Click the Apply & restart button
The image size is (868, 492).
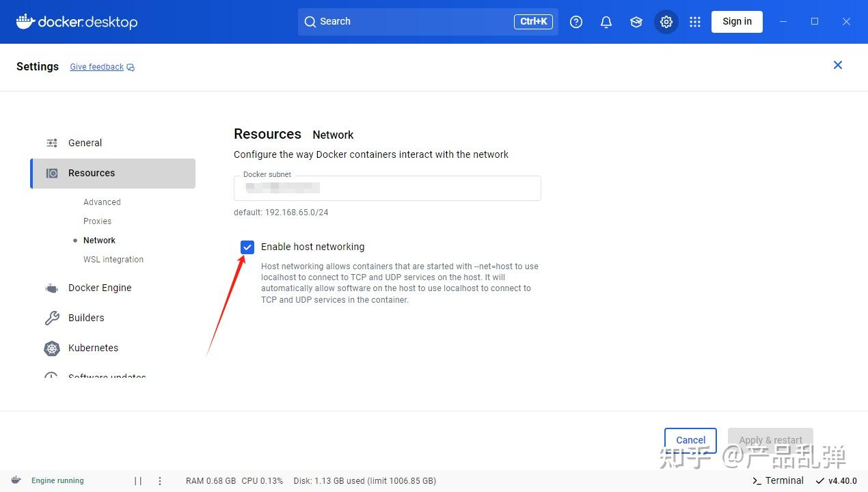pyautogui.click(x=771, y=440)
